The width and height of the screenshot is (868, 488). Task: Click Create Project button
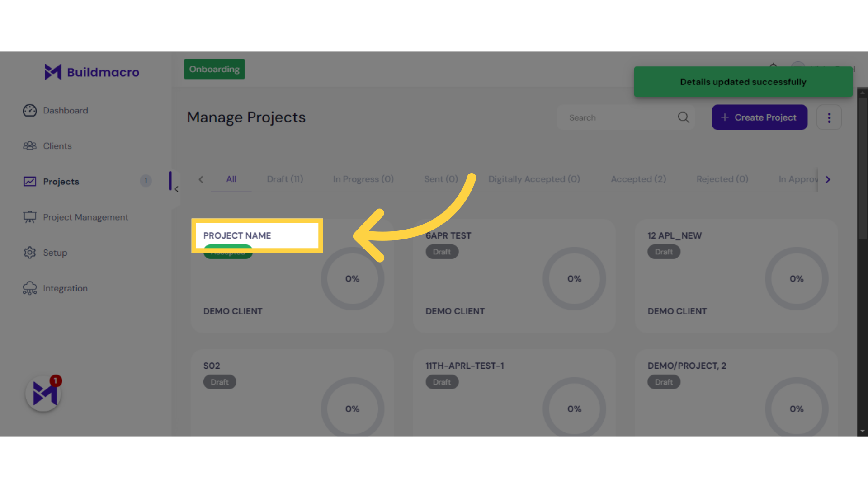[x=759, y=117]
